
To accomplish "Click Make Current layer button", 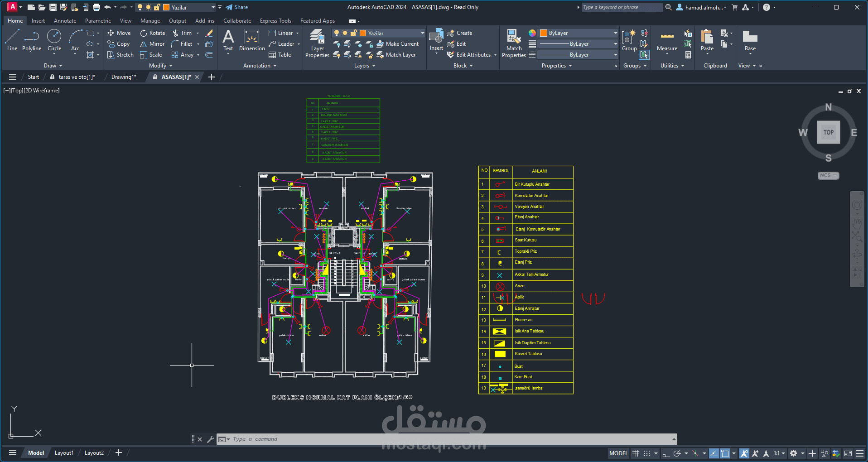I will pyautogui.click(x=398, y=44).
